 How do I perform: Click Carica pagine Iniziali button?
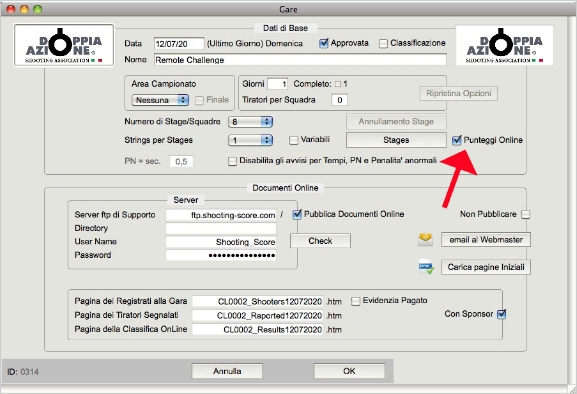coord(486,267)
